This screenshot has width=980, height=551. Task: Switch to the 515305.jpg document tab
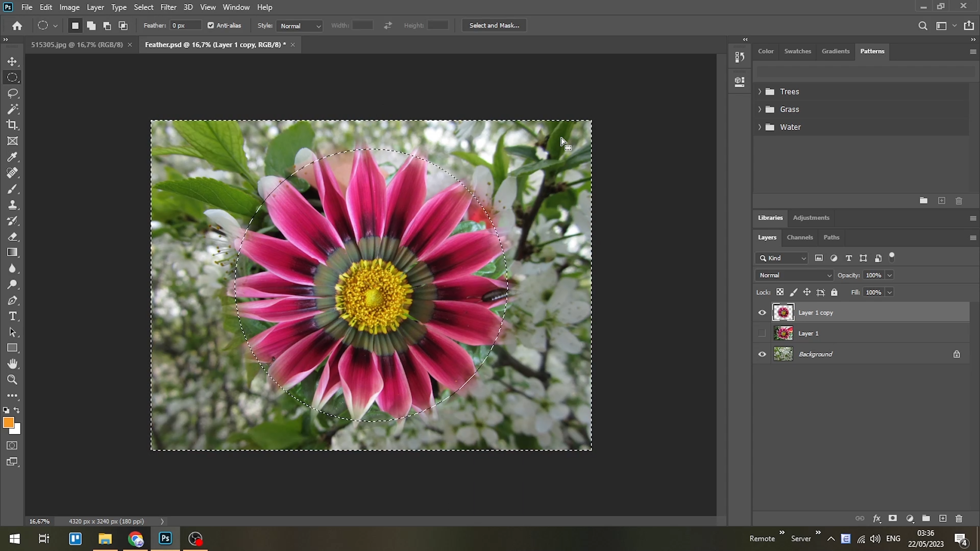(77, 44)
